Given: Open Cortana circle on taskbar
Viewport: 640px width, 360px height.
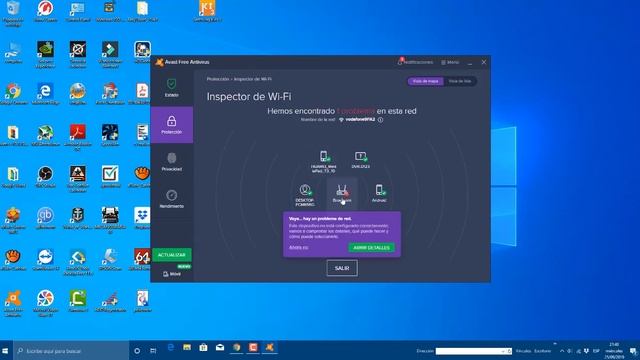Looking at the screenshot, I should point(137,351).
